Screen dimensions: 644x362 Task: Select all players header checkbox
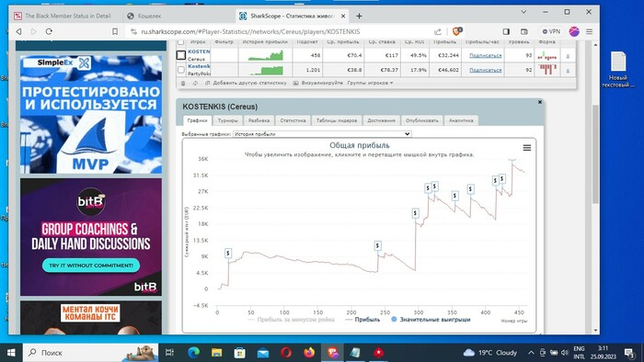180,42
